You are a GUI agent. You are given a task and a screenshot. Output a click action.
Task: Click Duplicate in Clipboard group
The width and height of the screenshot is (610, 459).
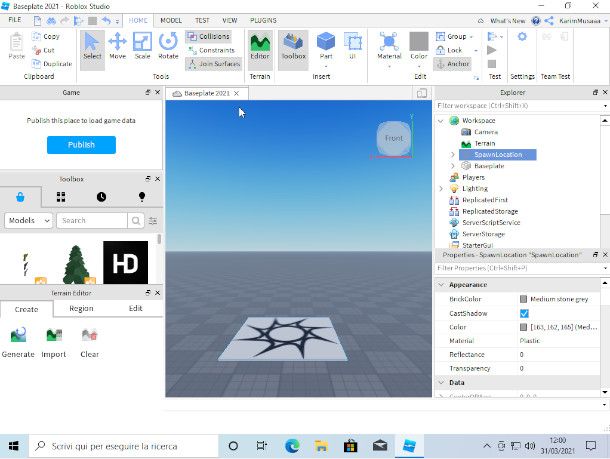click(x=52, y=63)
